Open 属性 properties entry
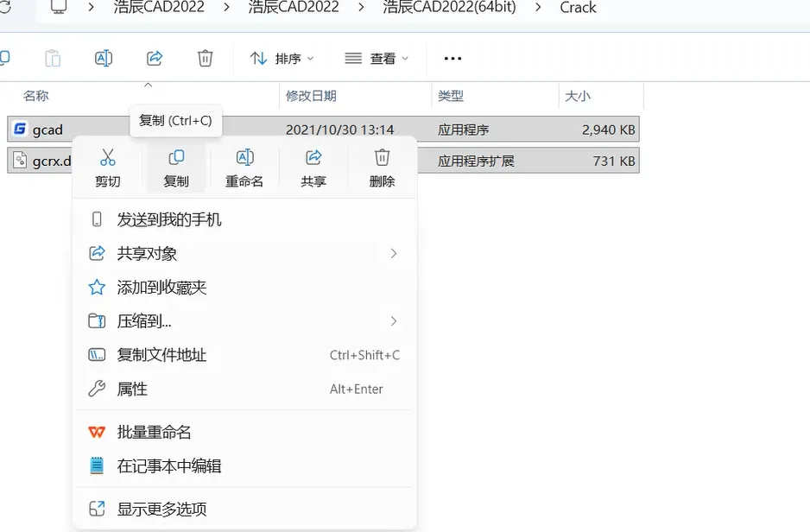 (244, 389)
